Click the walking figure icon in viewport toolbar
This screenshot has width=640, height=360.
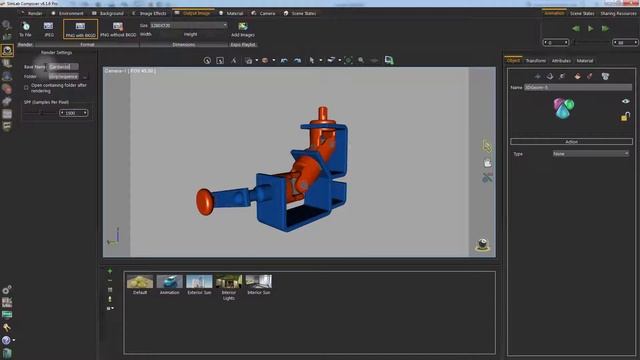pos(234,60)
